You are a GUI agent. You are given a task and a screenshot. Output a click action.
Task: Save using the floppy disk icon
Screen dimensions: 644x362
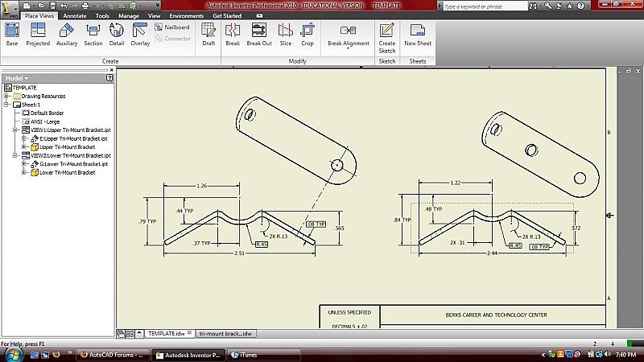(x=52, y=6)
